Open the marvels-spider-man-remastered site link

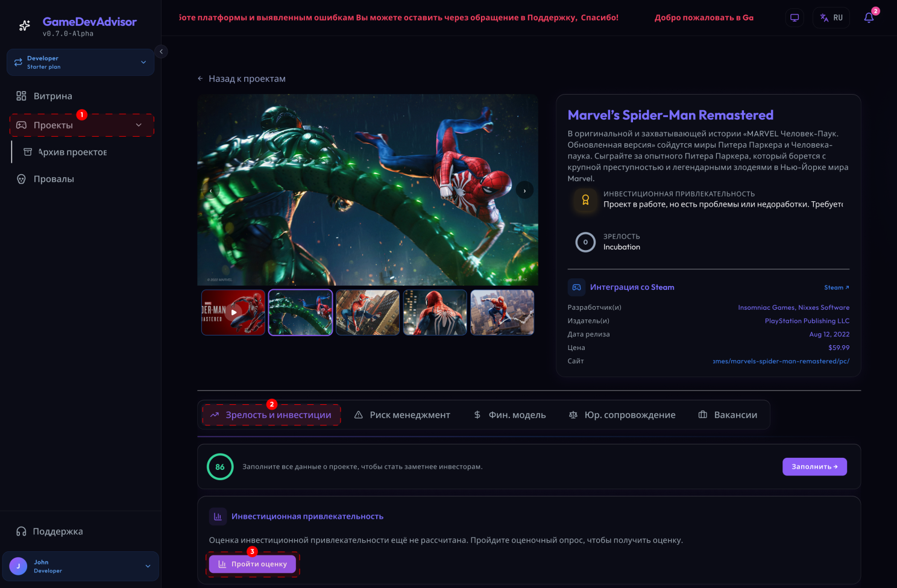click(781, 361)
